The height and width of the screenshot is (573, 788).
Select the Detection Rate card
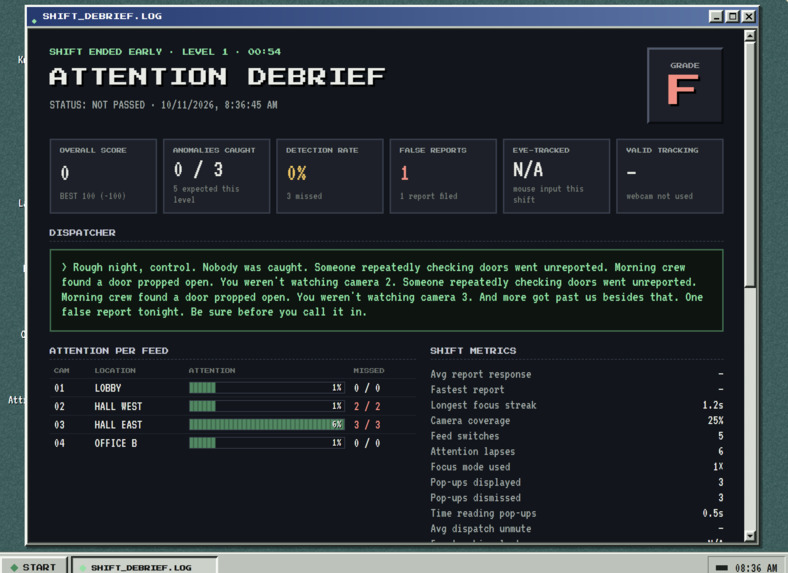(330, 176)
